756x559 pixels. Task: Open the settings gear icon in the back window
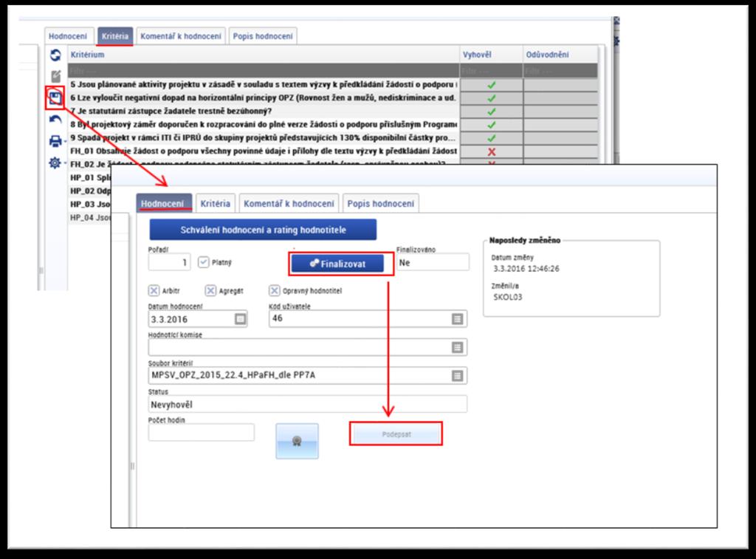click(55, 163)
